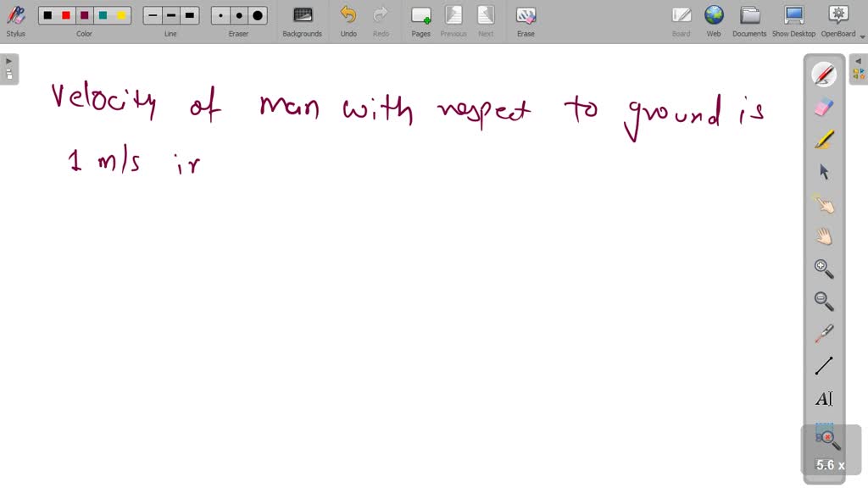Choose the straight line drawing tool

[824, 366]
